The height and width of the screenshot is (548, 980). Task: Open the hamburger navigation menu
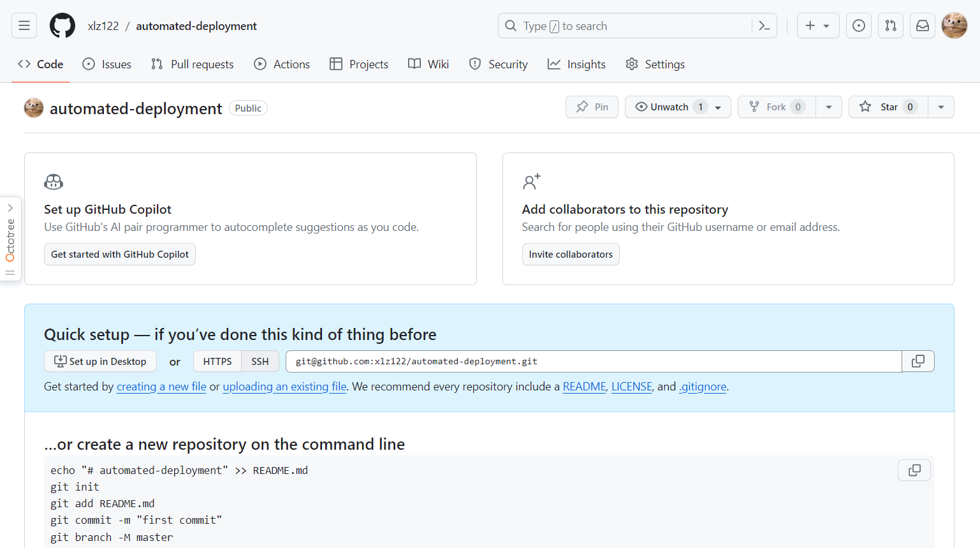tap(24, 26)
